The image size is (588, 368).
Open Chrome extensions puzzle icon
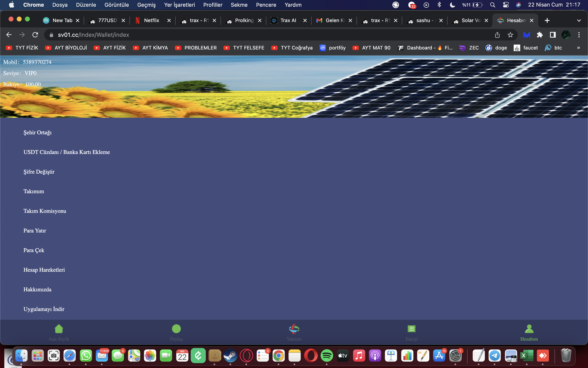[x=540, y=35]
